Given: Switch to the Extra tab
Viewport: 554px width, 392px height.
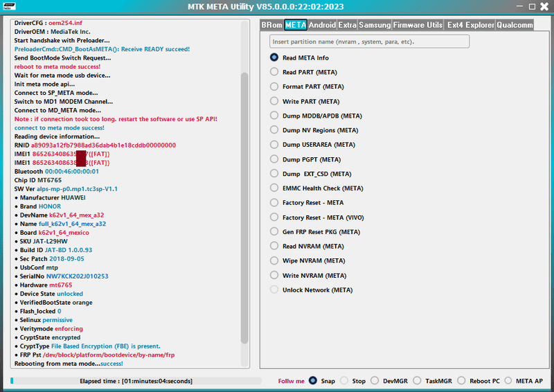Looking at the screenshot, I should [348, 25].
